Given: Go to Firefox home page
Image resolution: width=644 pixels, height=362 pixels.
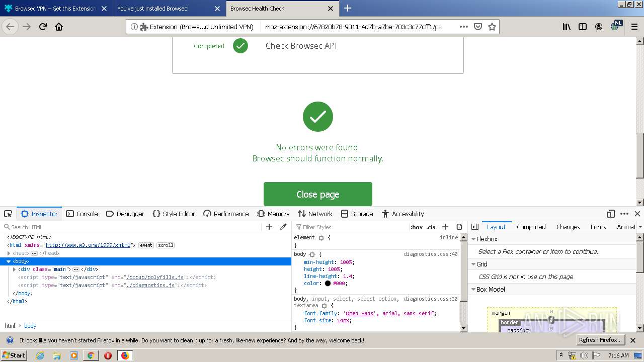Looking at the screenshot, I should coord(59,27).
